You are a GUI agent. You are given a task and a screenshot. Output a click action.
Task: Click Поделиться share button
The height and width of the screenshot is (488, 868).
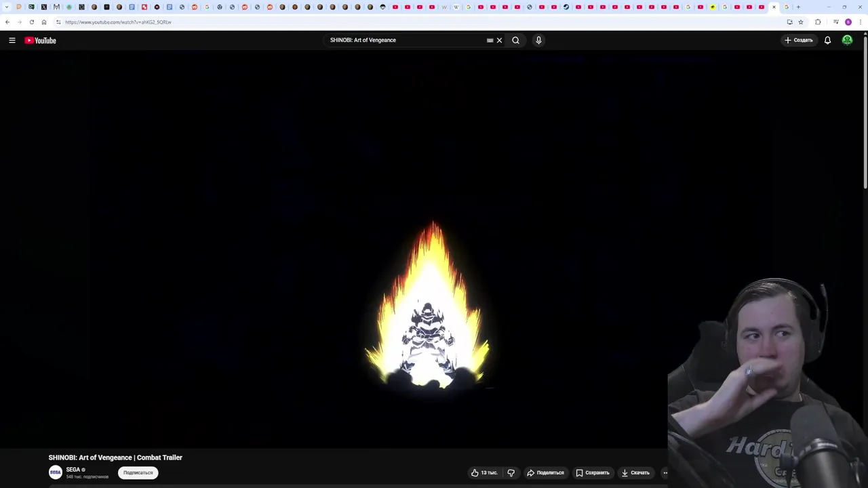point(545,472)
